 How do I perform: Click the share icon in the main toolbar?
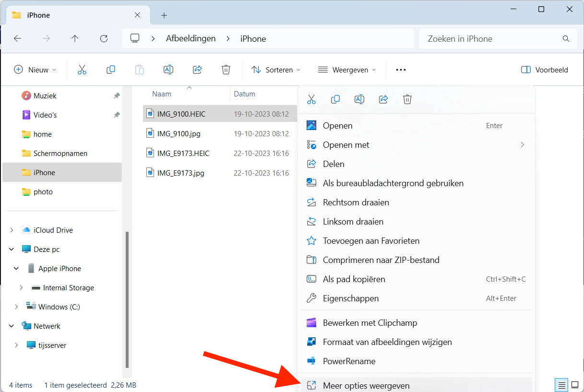pos(197,70)
